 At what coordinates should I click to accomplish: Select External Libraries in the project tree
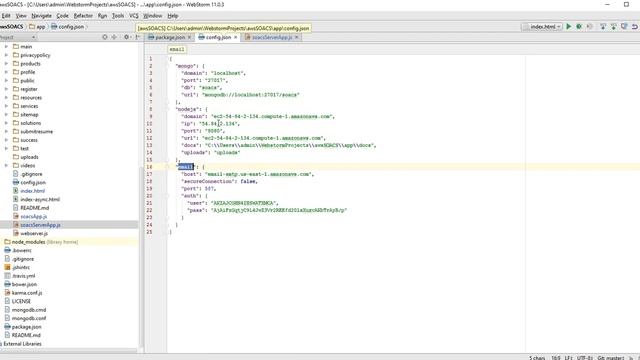pos(22,344)
